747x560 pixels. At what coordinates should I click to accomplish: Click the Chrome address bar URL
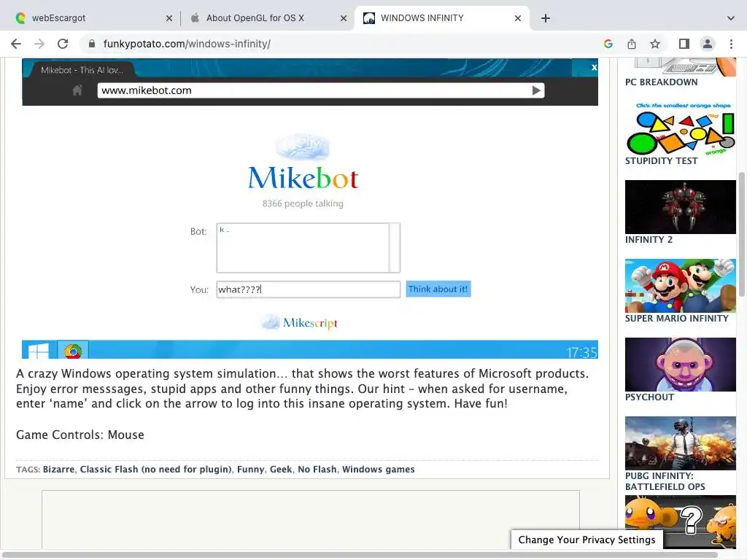click(187, 44)
